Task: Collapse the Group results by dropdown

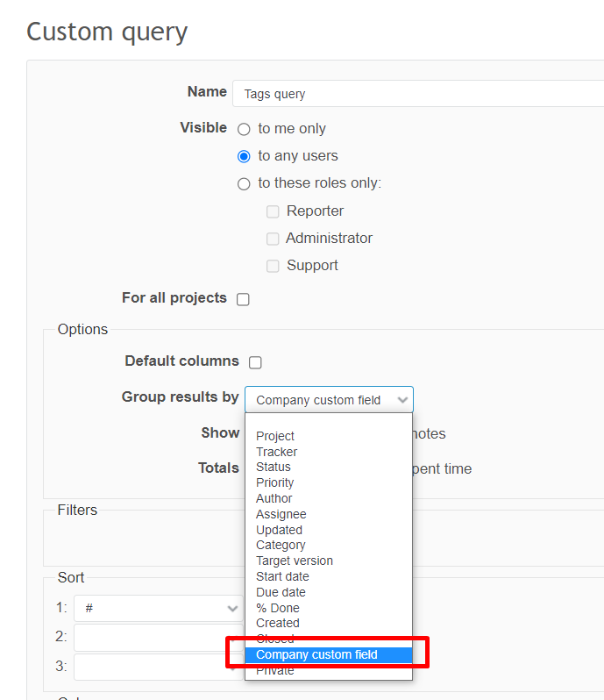Action: (x=329, y=400)
